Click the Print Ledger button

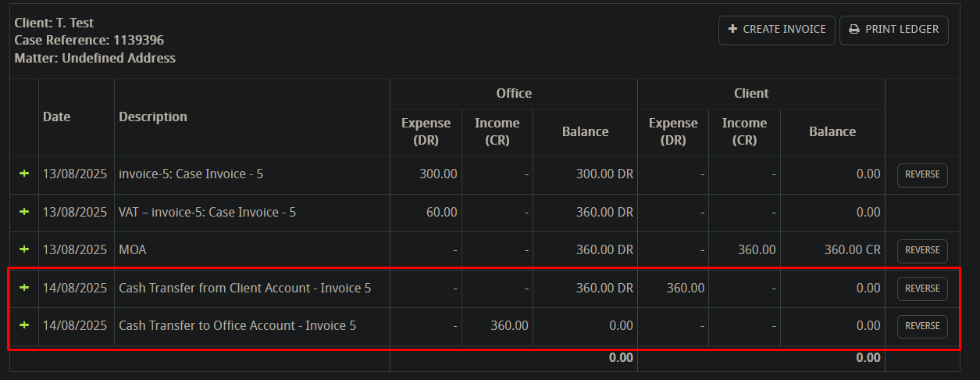pos(894,30)
